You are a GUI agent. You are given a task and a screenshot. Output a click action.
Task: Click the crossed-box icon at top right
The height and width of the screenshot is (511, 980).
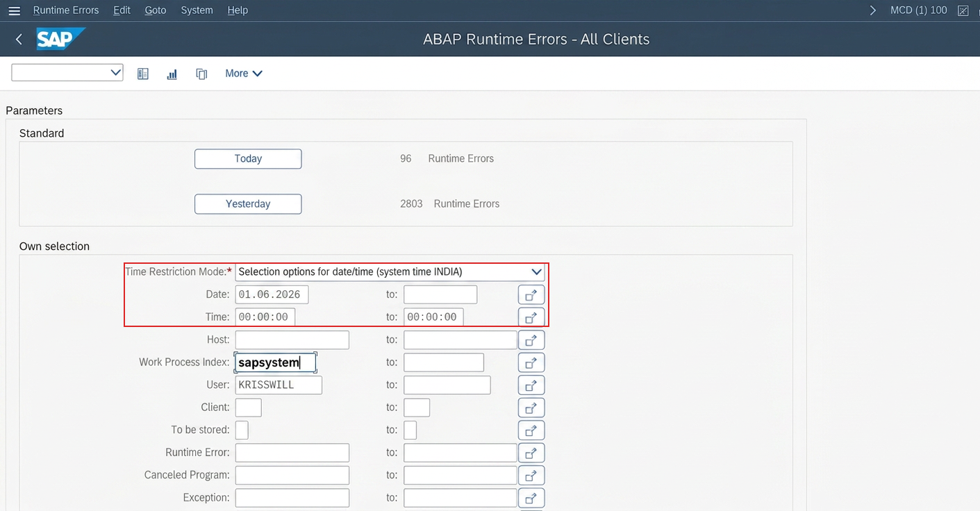click(963, 10)
